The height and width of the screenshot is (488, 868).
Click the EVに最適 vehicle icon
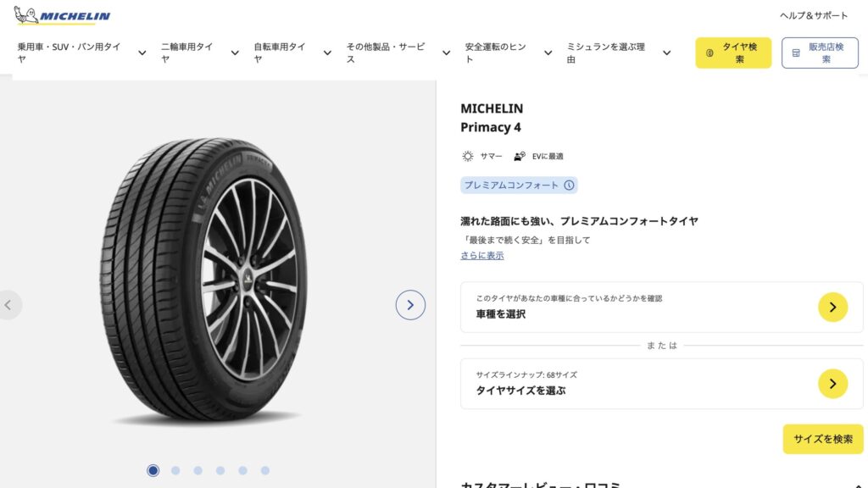[520, 156]
